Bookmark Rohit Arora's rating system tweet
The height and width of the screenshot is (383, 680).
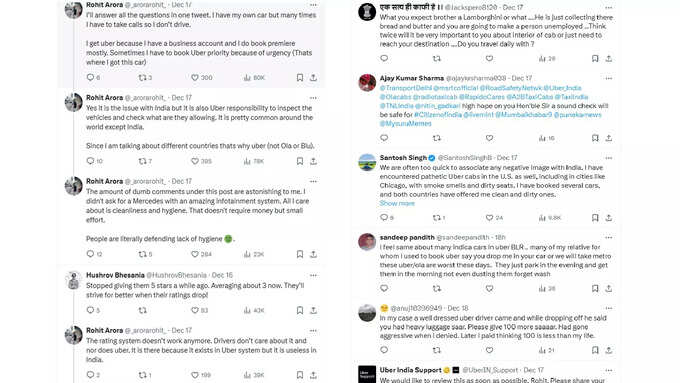[x=300, y=375]
